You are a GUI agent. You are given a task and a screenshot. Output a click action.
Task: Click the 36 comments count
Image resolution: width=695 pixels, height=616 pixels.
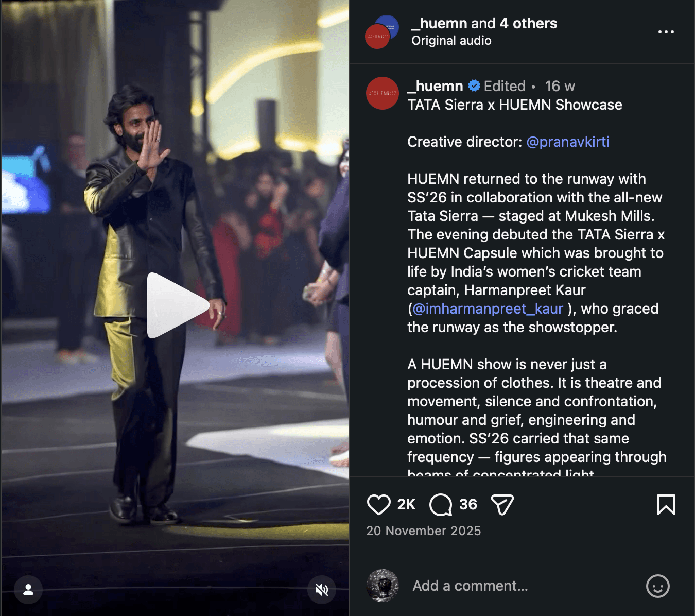[468, 504]
